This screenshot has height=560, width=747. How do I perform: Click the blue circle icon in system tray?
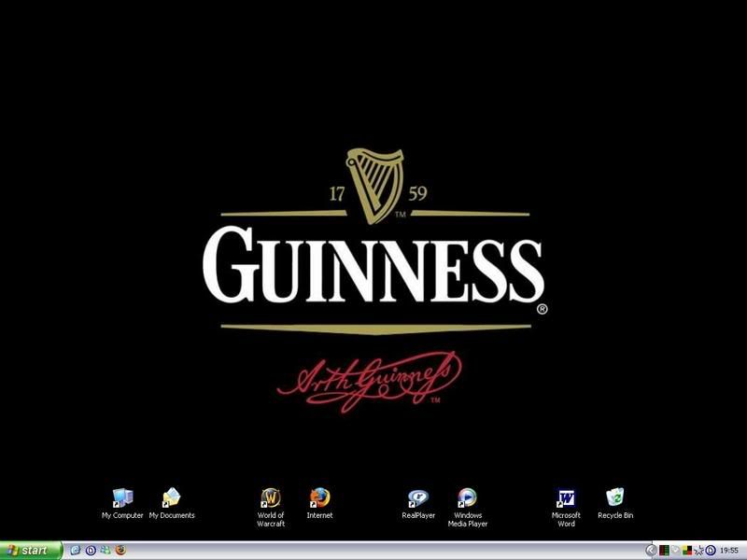pyautogui.click(x=711, y=551)
